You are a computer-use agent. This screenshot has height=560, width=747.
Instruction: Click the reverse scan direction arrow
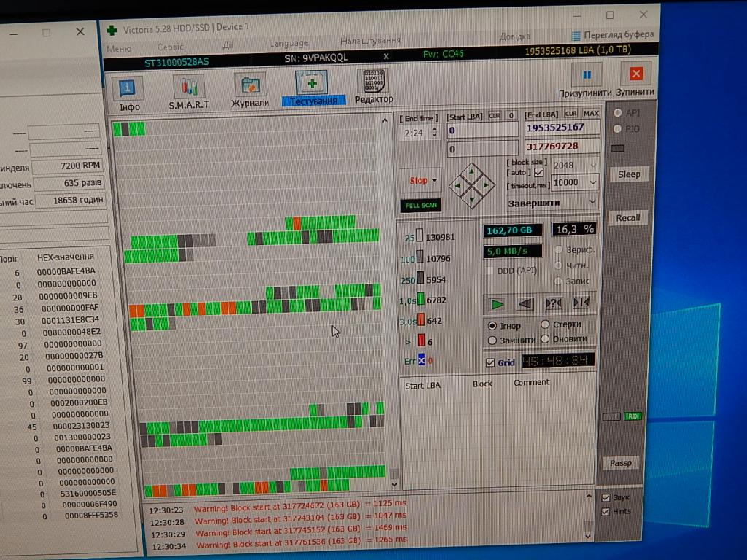(x=525, y=303)
